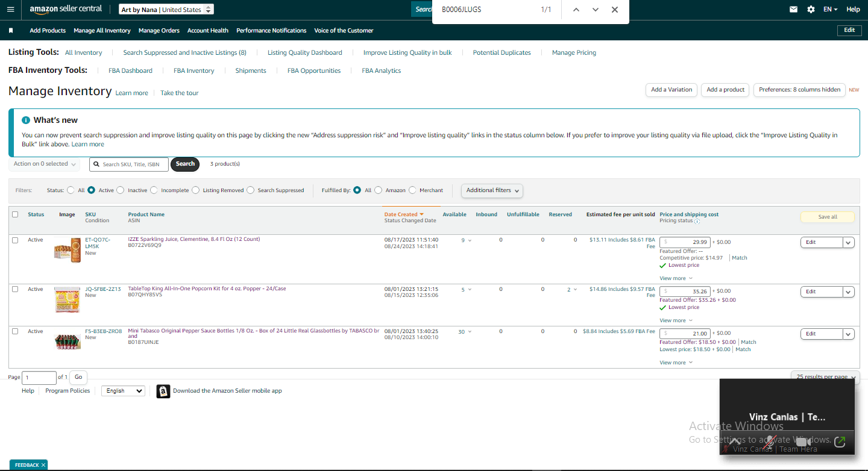Open Edit dropdown arrow for IZZE row
Viewport: 868px width, 471px height.
pos(849,242)
